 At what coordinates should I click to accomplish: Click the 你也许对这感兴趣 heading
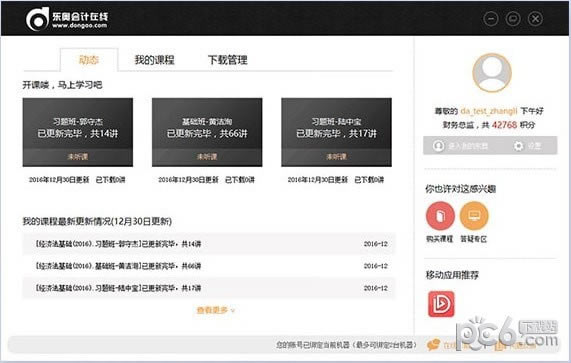point(461,189)
